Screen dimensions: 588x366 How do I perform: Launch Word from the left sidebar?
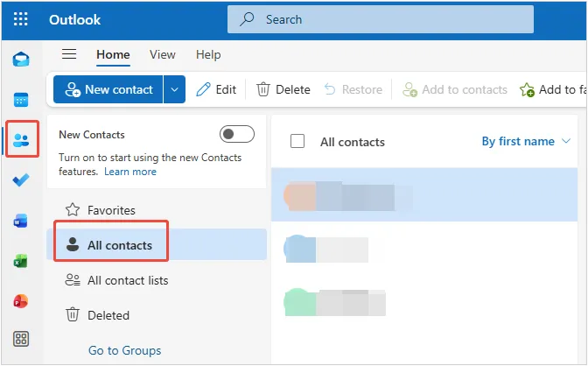tap(20, 221)
